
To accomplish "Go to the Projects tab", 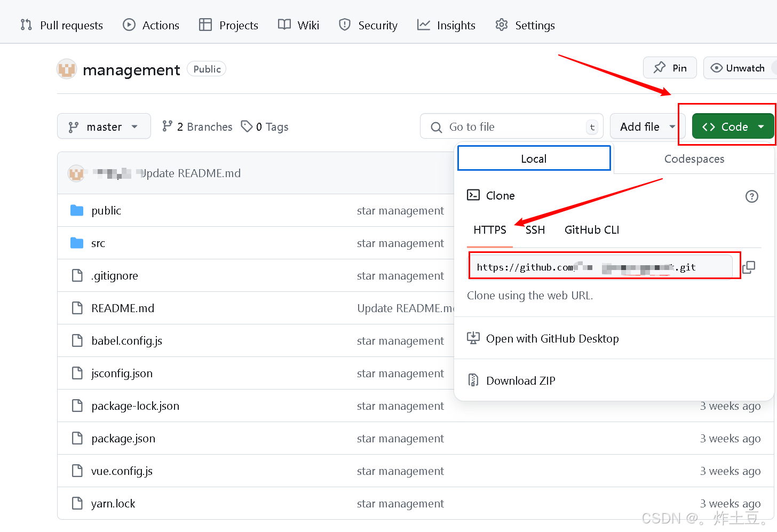I will [228, 25].
